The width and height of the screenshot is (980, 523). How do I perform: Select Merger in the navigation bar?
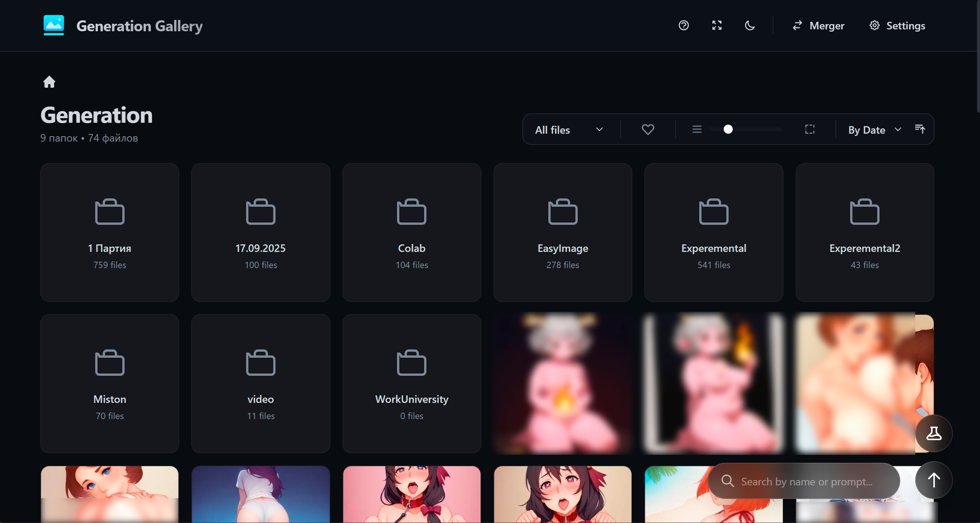(817, 26)
